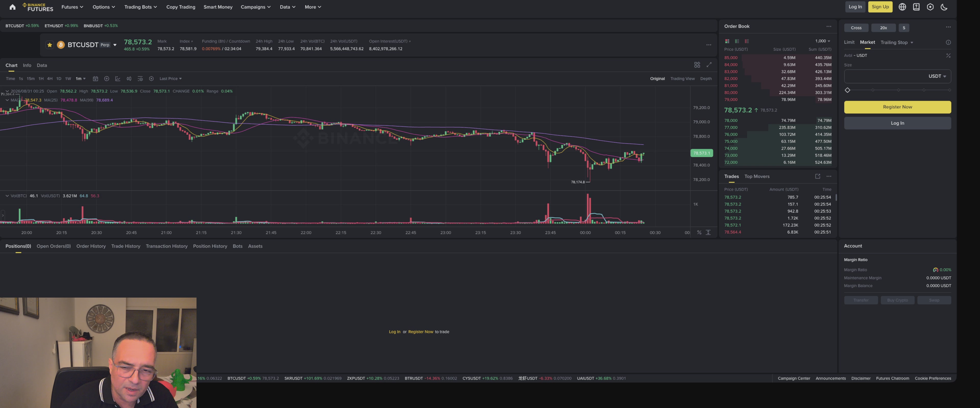This screenshot has height=408, width=980.
Task: Open the help question-mark icon in header
Action: click(916, 7)
